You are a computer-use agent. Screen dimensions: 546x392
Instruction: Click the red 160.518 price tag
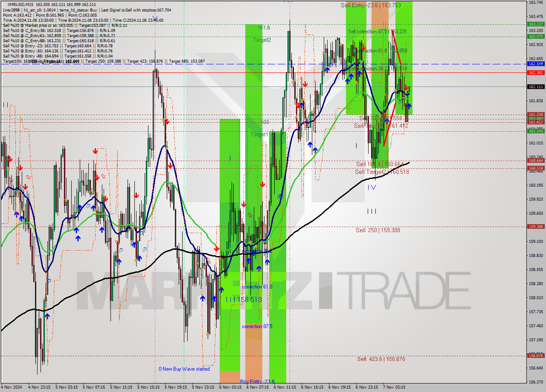(536, 168)
